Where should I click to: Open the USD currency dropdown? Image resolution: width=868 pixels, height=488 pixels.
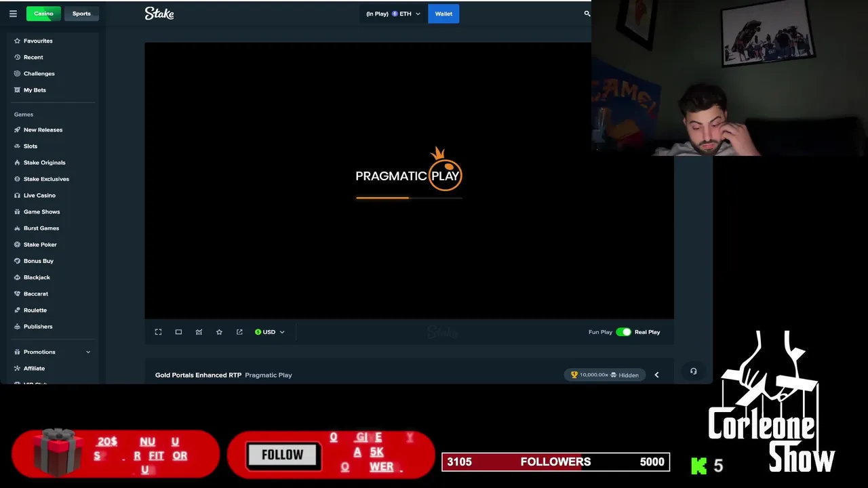click(x=270, y=332)
